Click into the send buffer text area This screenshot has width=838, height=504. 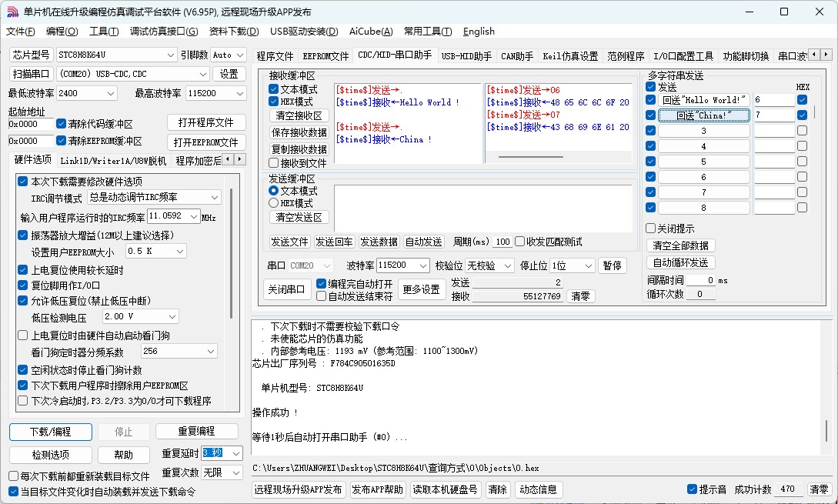click(483, 209)
